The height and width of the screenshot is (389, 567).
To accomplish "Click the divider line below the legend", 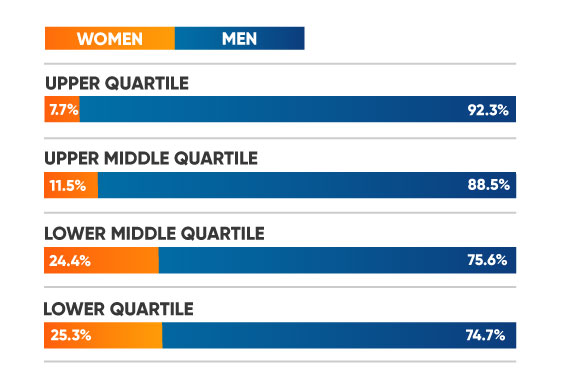I will [280, 64].
